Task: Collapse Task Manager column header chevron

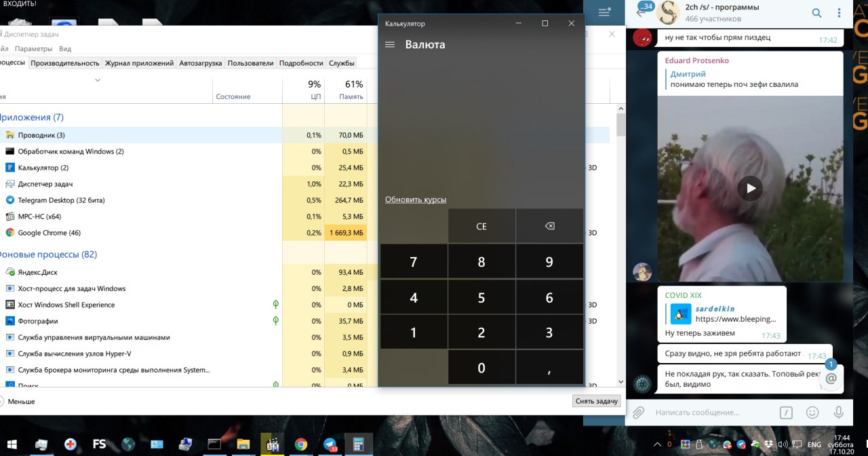Action: 98,80
